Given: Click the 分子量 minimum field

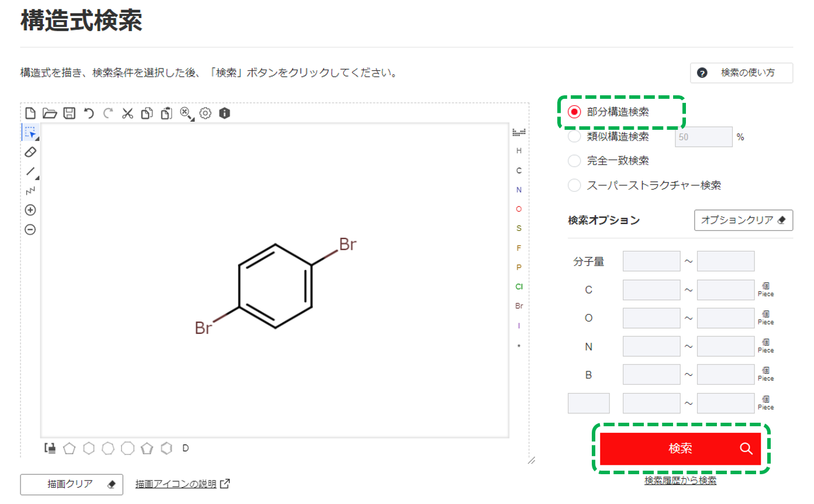Looking at the screenshot, I should pyautogui.click(x=651, y=261).
